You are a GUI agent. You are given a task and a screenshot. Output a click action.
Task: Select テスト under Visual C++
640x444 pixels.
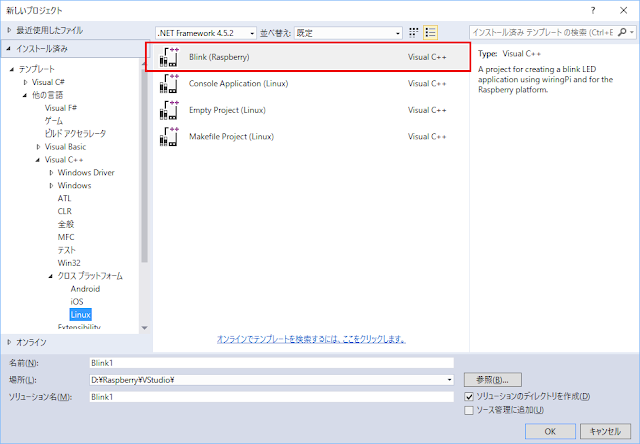click(x=67, y=250)
